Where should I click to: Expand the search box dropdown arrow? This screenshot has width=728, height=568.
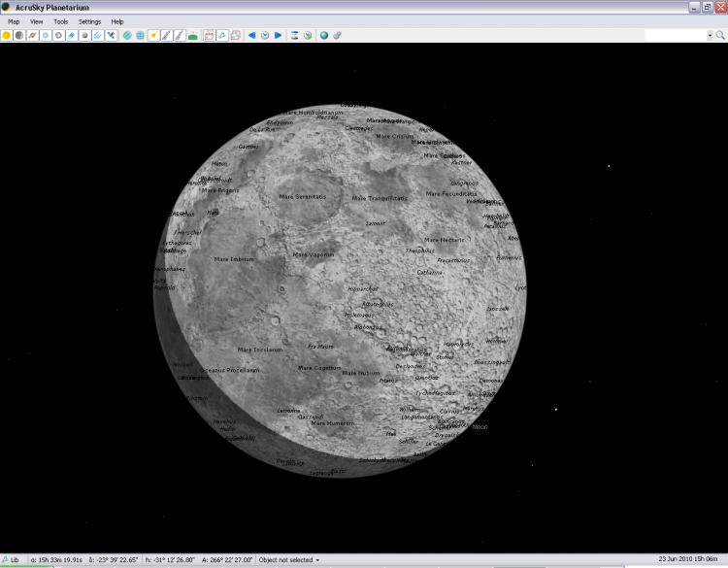click(x=710, y=35)
